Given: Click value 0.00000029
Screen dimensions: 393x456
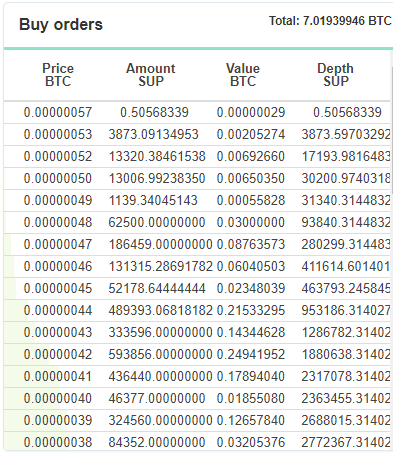Looking at the screenshot, I should click(251, 112).
